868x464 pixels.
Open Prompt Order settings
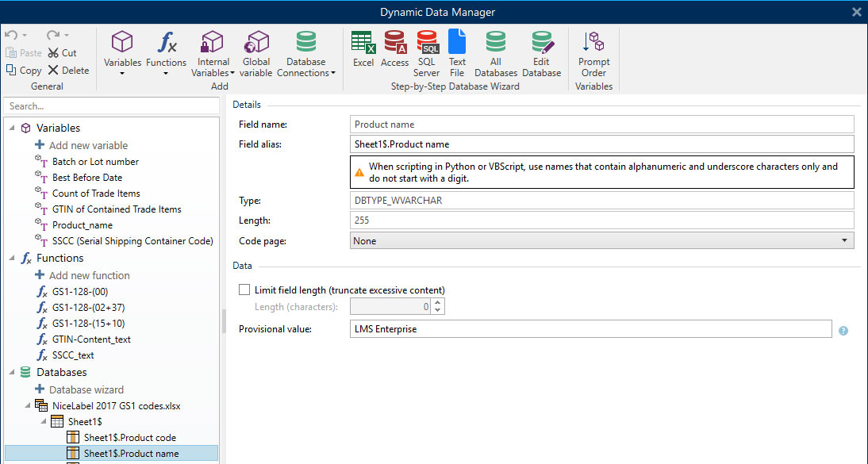pos(594,53)
